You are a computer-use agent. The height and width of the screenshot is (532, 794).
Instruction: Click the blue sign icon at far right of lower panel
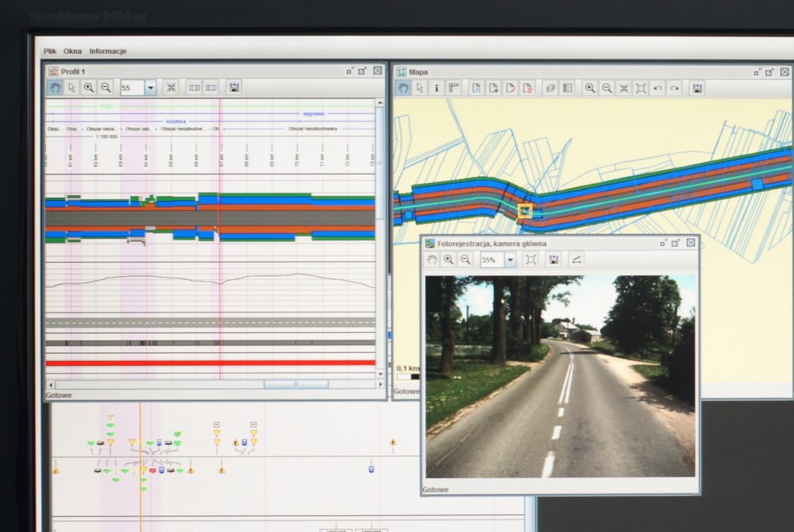coord(371,469)
